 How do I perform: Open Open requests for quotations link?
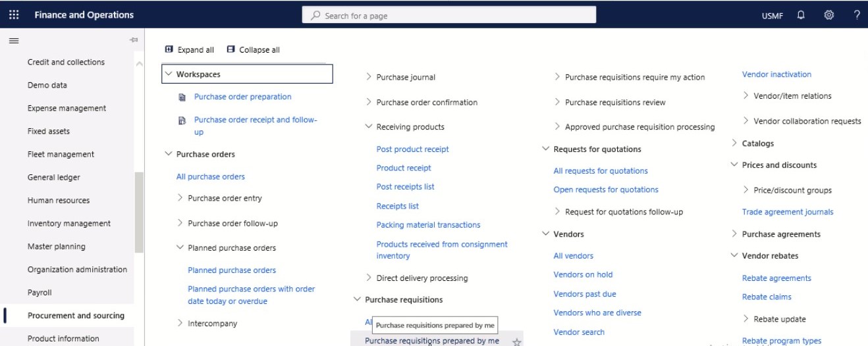606,189
